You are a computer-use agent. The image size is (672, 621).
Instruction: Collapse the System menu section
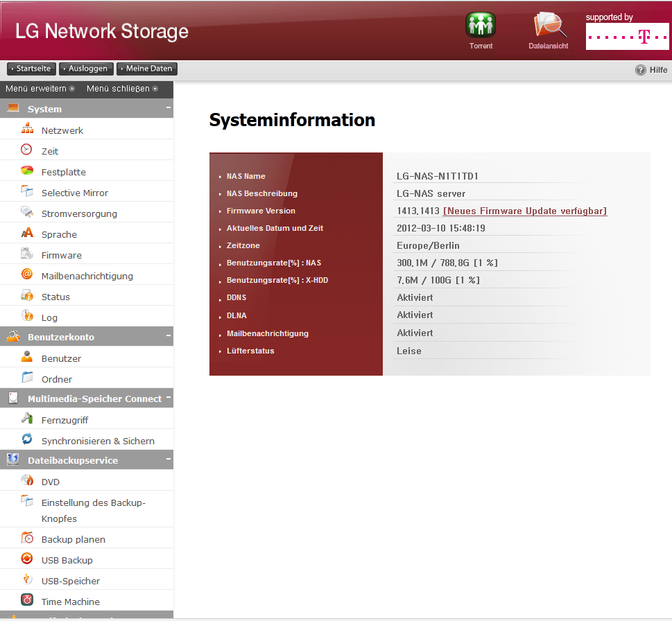[168, 108]
